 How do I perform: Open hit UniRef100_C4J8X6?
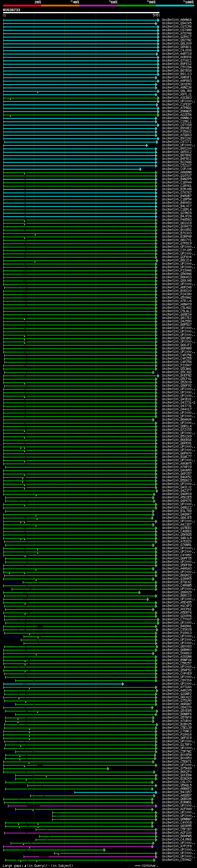click(x=177, y=50)
